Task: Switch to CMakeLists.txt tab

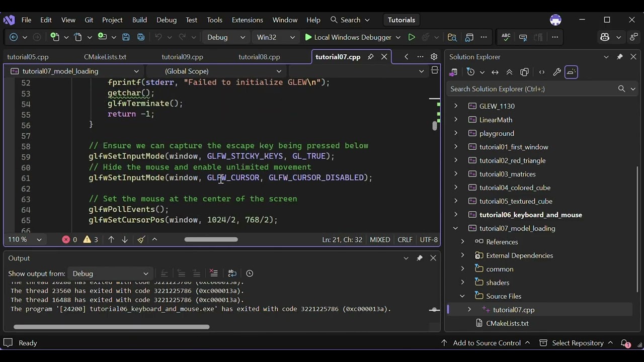Action: click(105, 57)
